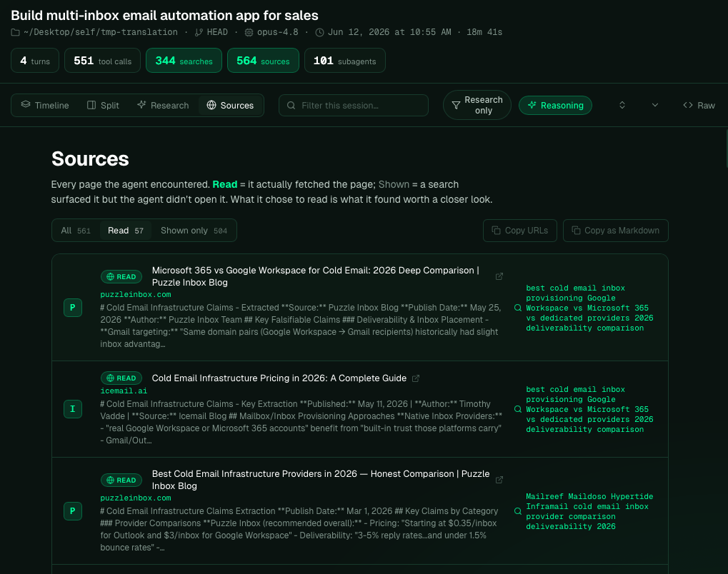Click the sparkle icon in Reasoning button
The height and width of the screenshot is (574, 728).
pyautogui.click(x=532, y=105)
